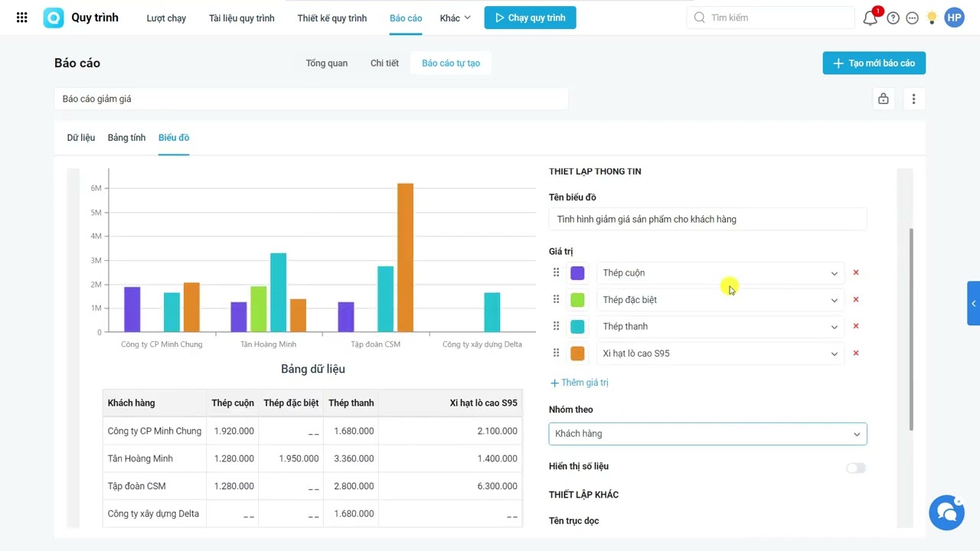
Task: Open the floating support chat widget
Action: (946, 512)
